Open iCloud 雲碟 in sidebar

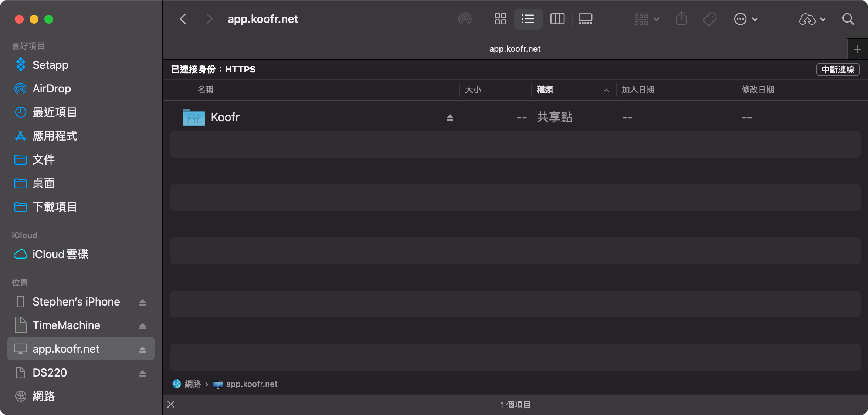[x=81, y=254]
